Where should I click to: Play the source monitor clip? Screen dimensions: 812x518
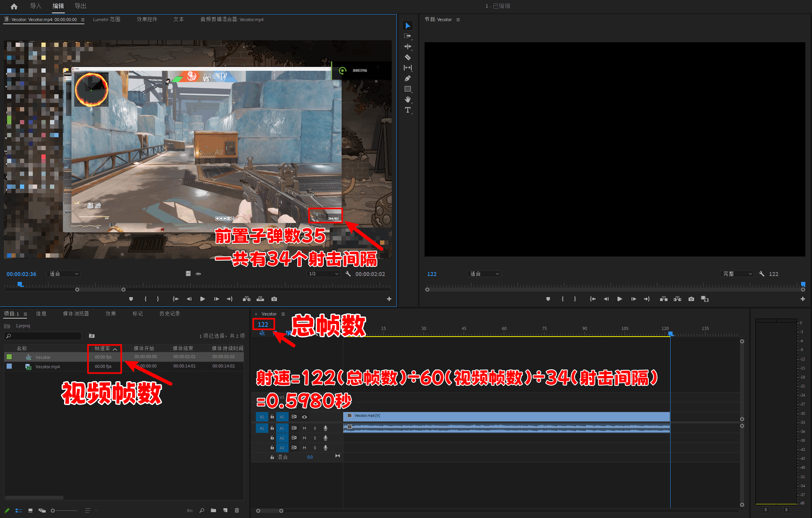(202, 299)
